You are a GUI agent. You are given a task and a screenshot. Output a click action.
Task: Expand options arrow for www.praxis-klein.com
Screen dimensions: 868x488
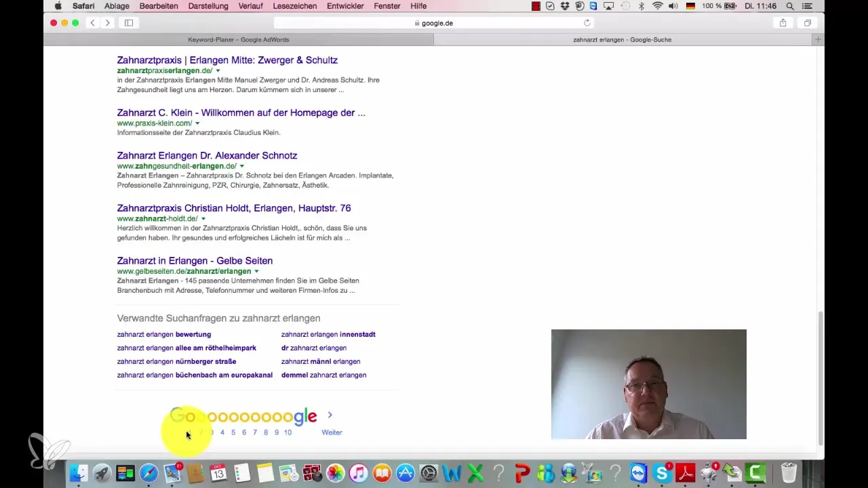click(197, 123)
